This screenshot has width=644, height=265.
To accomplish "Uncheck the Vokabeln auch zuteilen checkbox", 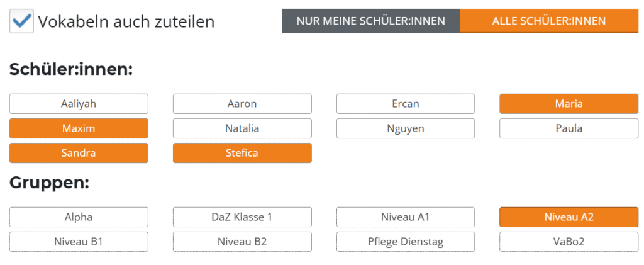I will [x=22, y=21].
